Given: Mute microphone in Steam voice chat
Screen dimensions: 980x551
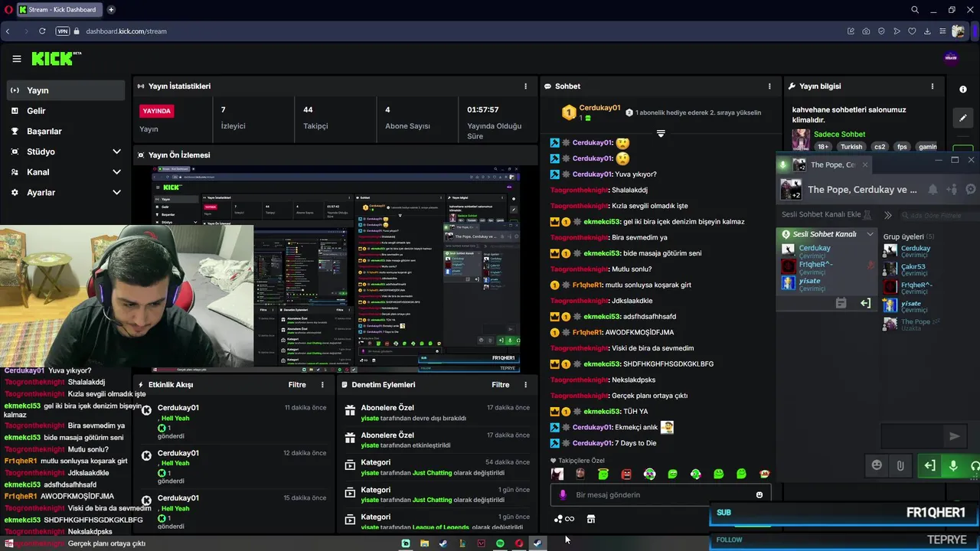Looking at the screenshot, I should point(953,465).
